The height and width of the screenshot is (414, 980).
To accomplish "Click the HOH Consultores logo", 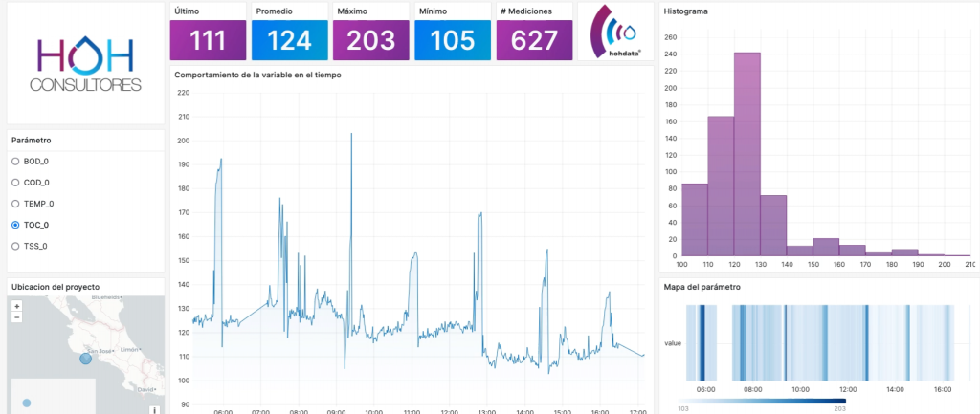I will click(85, 65).
